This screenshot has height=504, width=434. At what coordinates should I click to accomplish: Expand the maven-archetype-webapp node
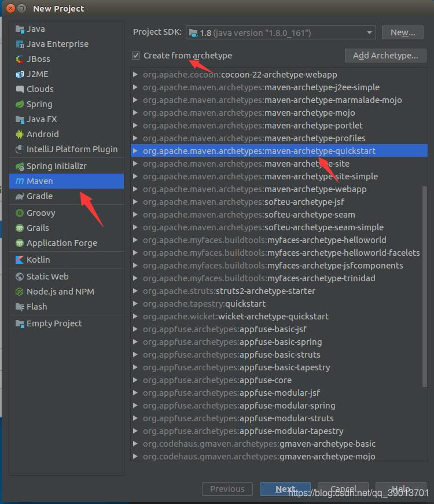135,189
